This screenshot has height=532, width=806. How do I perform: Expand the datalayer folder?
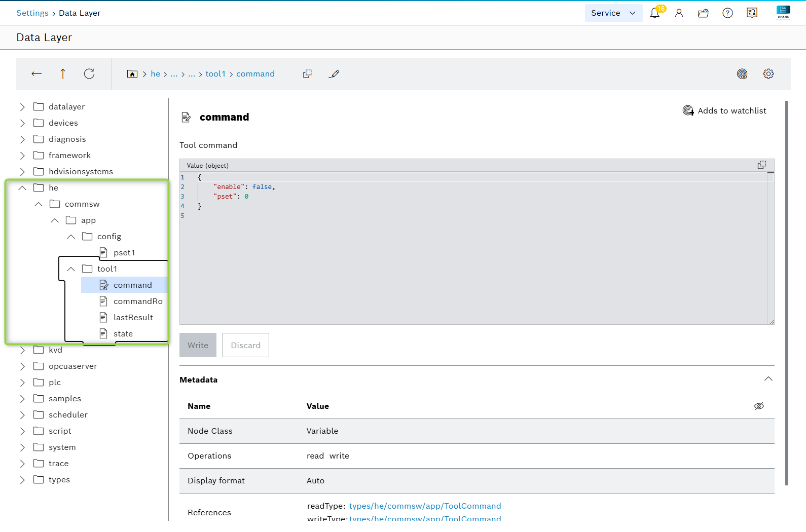(22, 107)
